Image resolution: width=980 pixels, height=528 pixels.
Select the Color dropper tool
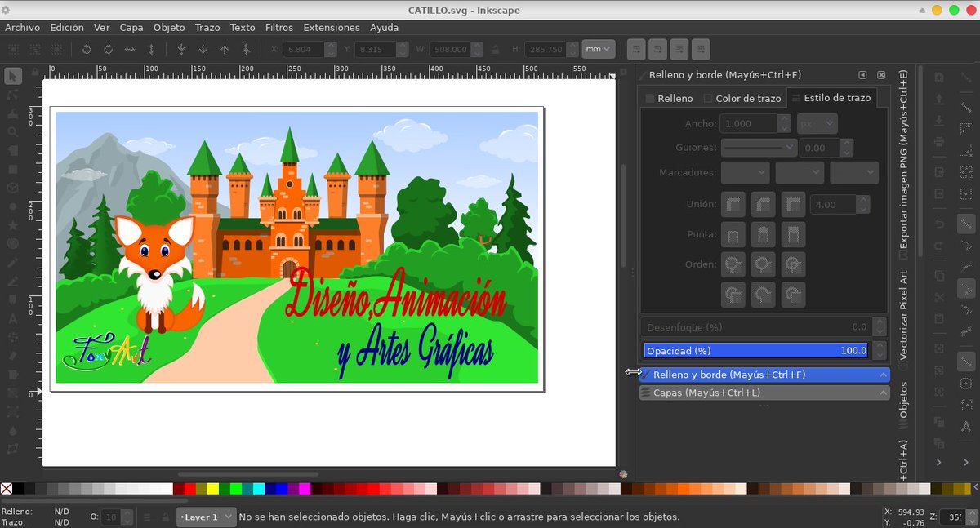click(12, 430)
